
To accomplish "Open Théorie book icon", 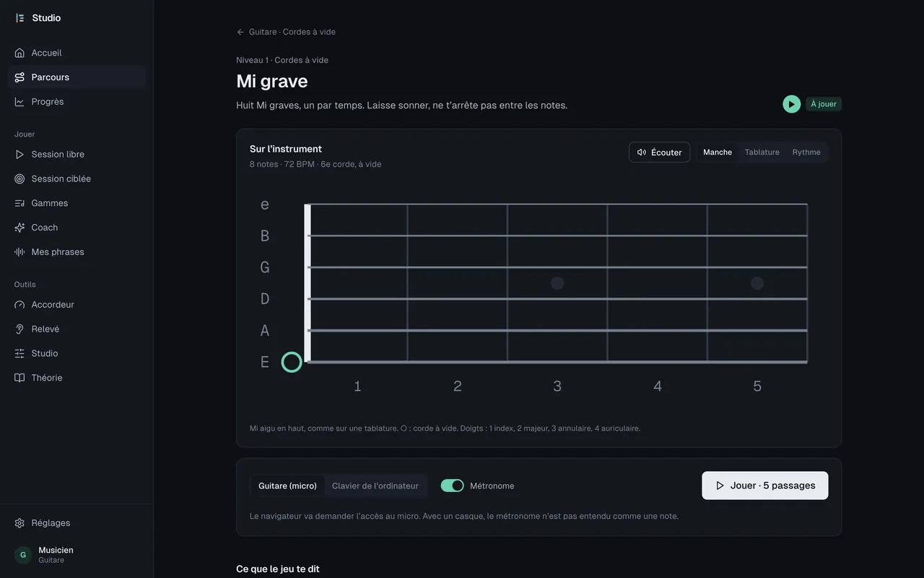I will 19,378.
